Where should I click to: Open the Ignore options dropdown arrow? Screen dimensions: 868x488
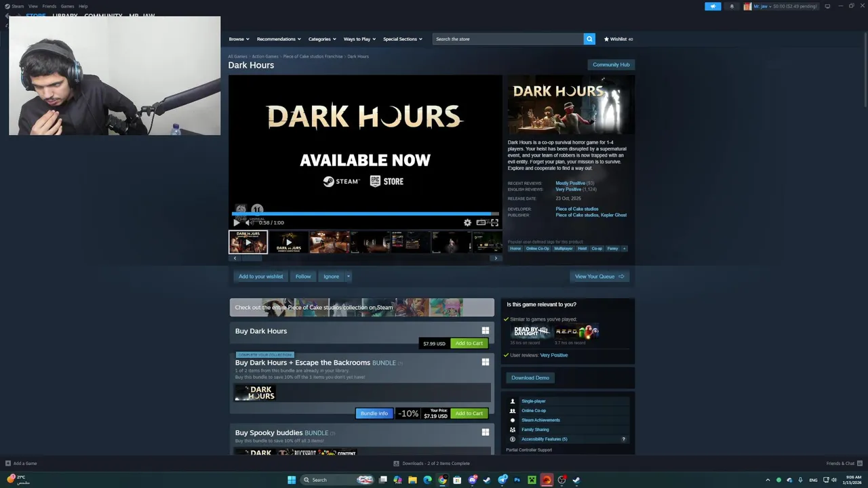click(x=349, y=276)
